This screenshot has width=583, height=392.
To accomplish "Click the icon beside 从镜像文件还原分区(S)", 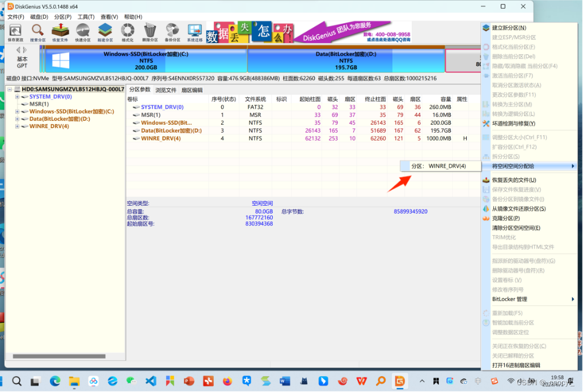I will point(486,208).
